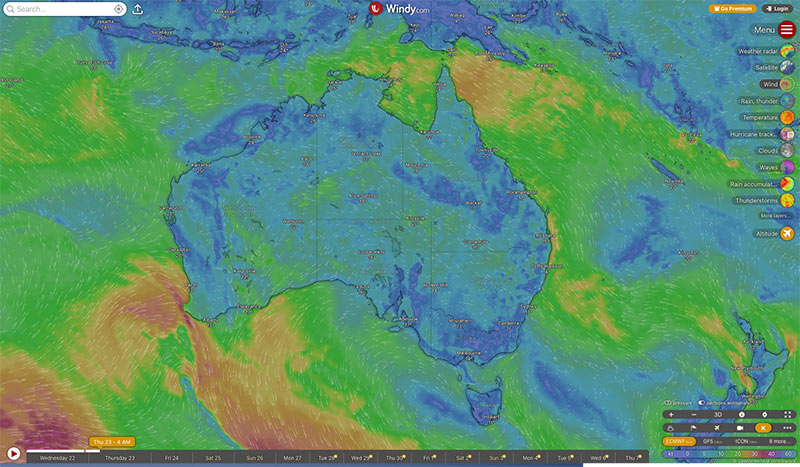Select the Waves layer icon
Viewport: 800px width, 467px height.
click(787, 167)
